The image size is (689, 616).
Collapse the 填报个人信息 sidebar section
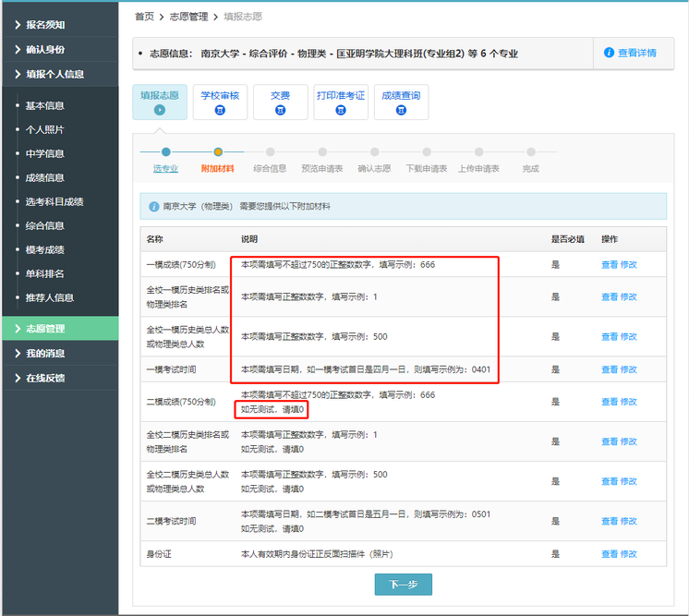pyautogui.click(x=59, y=74)
